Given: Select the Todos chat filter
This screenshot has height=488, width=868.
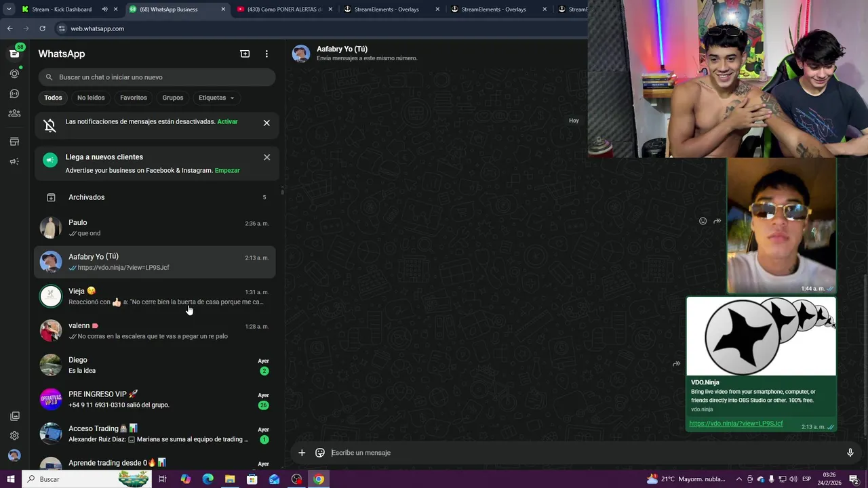Looking at the screenshot, I should [x=53, y=98].
